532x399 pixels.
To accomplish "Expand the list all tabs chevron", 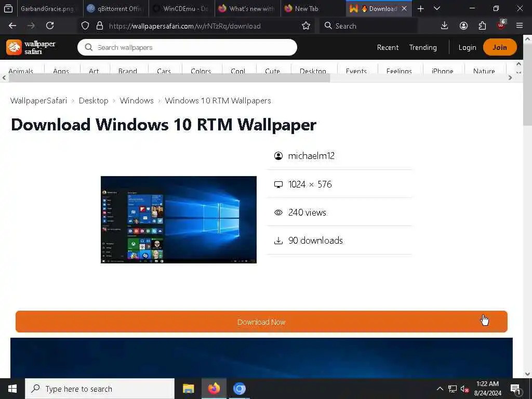I will pos(437,9).
